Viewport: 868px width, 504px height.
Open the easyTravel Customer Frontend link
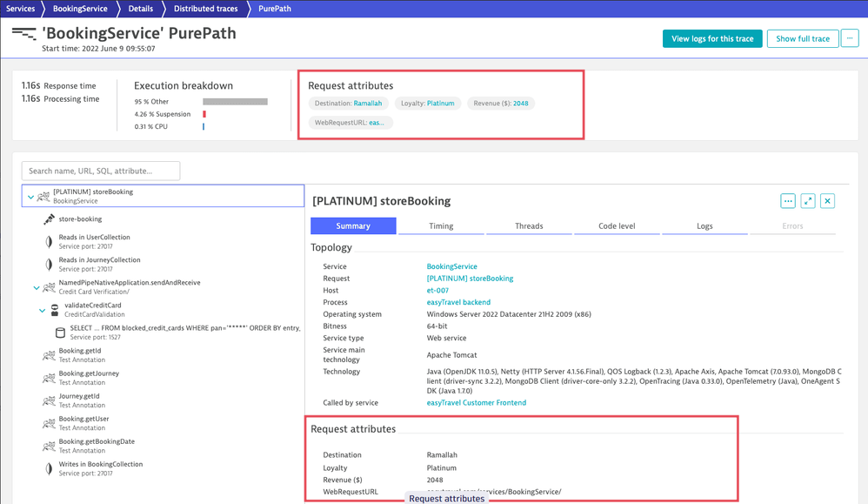tap(476, 403)
